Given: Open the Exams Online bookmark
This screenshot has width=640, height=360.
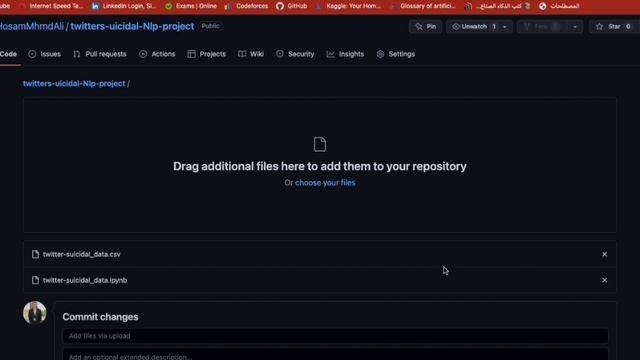Looking at the screenshot, I should pos(191,6).
